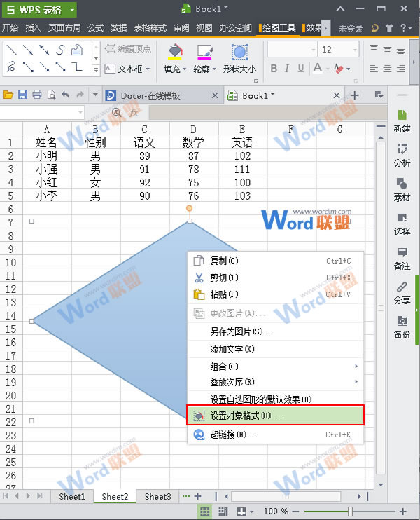The width and height of the screenshot is (420, 520).
Task: Choose 超链接(H) in context menu
Action: point(276,435)
